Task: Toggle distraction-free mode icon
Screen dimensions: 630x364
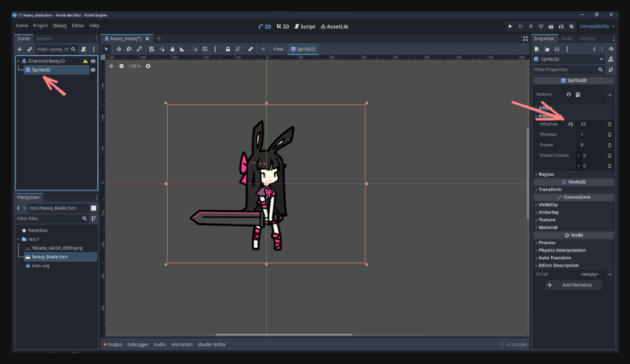Action: point(525,39)
